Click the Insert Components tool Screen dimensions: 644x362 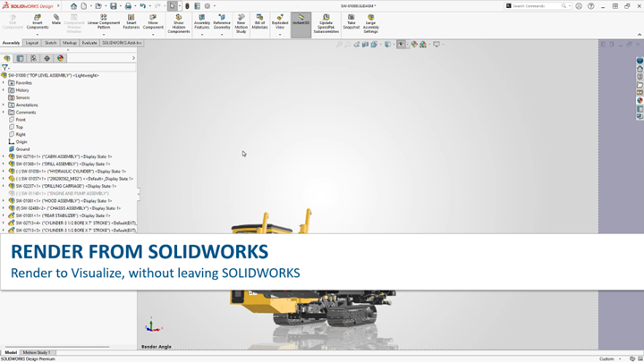[x=38, y=22]
